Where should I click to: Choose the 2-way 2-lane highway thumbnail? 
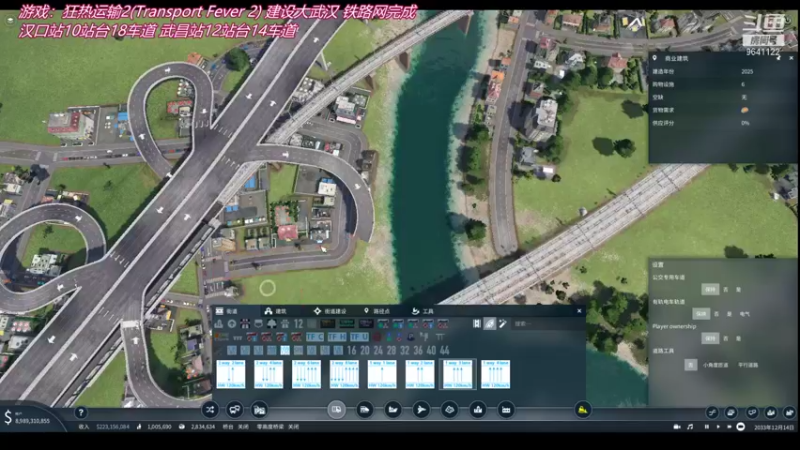[231, 374]
